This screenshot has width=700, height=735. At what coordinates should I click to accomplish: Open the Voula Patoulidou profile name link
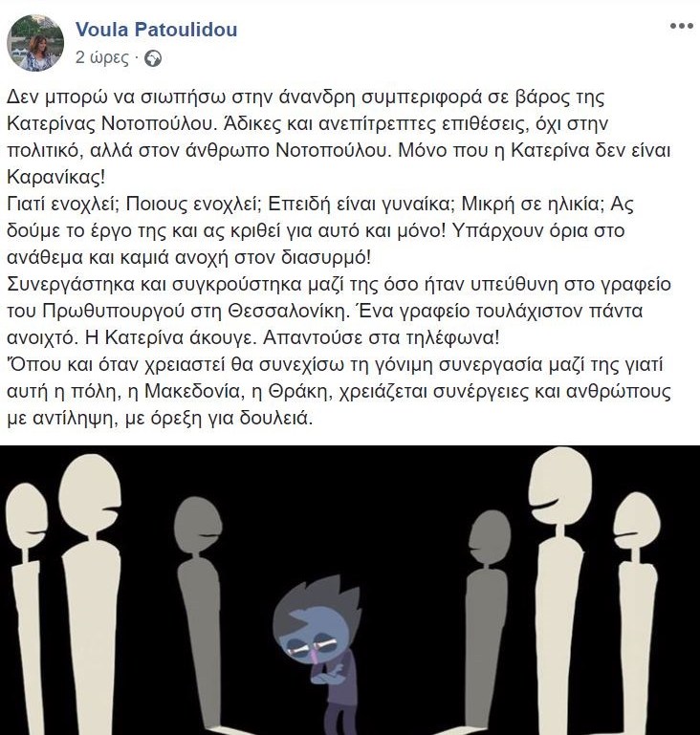pos(156,30)
